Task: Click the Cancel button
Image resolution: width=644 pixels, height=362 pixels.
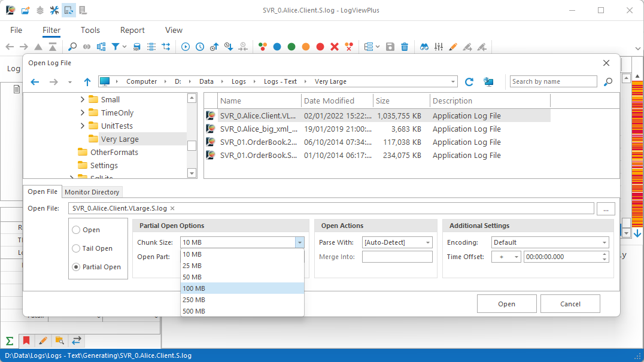Action: [570, 304]
